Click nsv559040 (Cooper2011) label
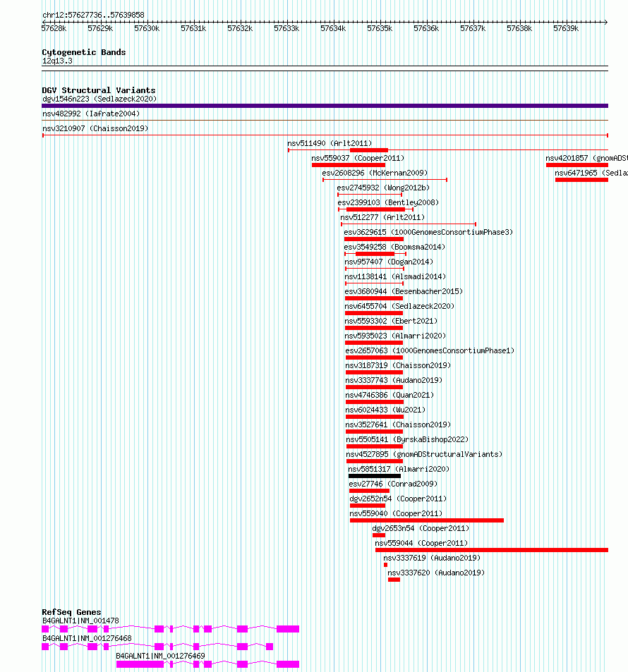 point(396,513)
